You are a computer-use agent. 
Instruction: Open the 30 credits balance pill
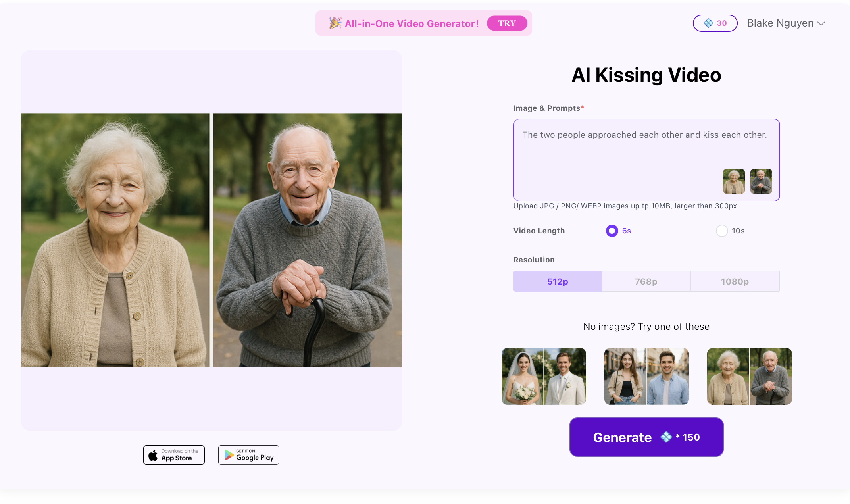tap(715, 23)
